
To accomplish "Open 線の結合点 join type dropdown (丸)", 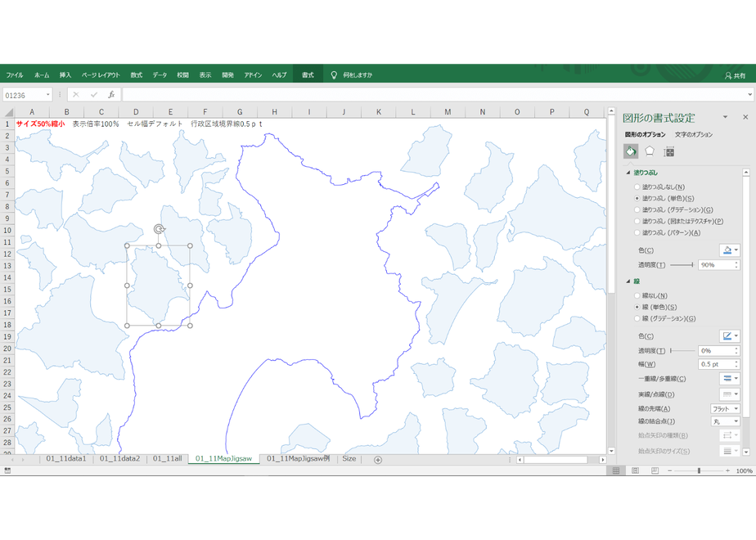I will click(725, 421).
